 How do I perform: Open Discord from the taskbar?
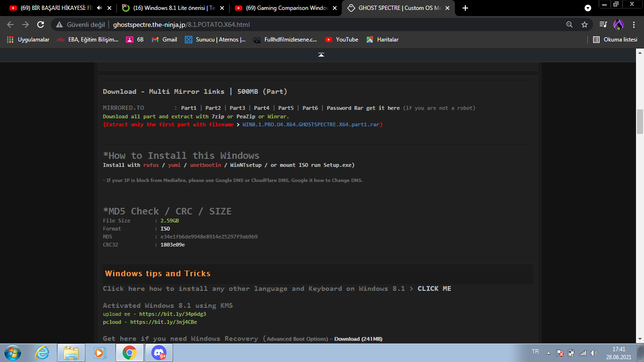pyautogui.click(x=159, y=353)
